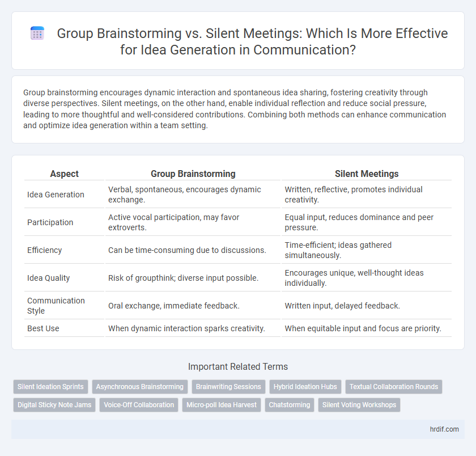476x456 pixels.
Task: Click cell 'Active vocal participation, may favor extroverts.'
Action: coord(193,222)
